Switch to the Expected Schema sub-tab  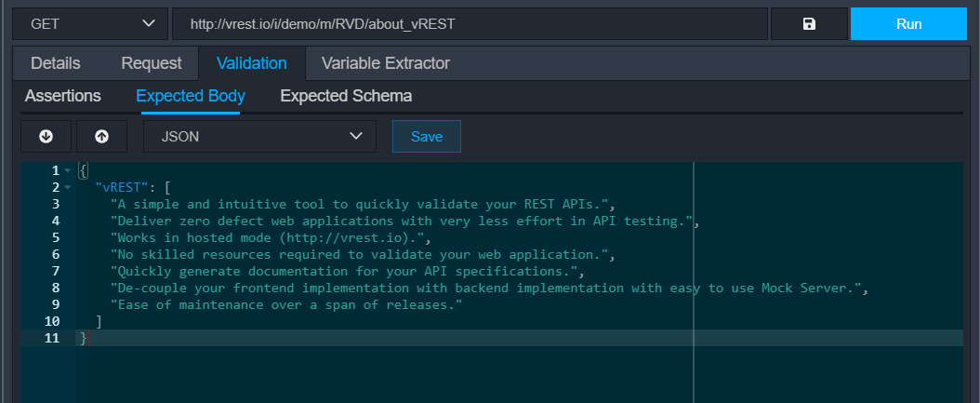click(x=346, y=96)
